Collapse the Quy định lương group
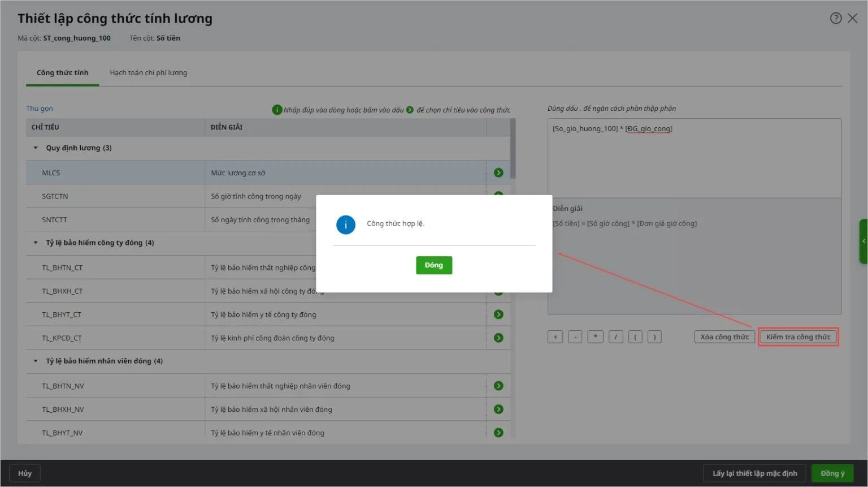This screenshot has width=868, height=487. click(36, 148)
